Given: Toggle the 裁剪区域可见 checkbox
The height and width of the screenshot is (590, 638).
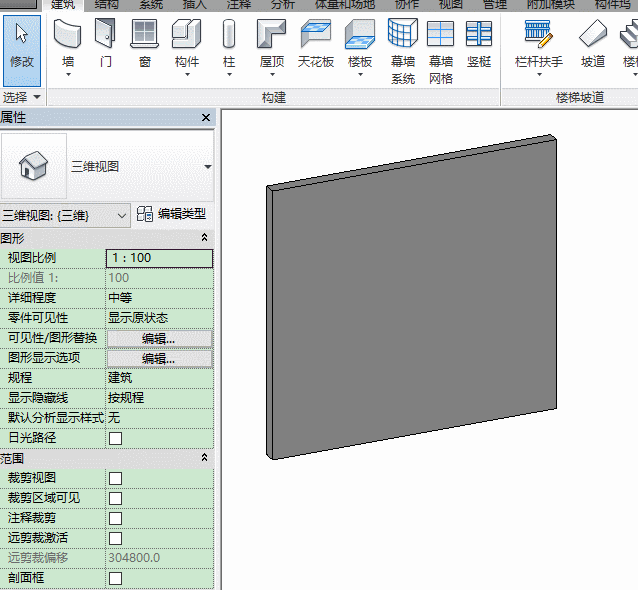Looking at the screenshot, I should (x=116, y=498).
